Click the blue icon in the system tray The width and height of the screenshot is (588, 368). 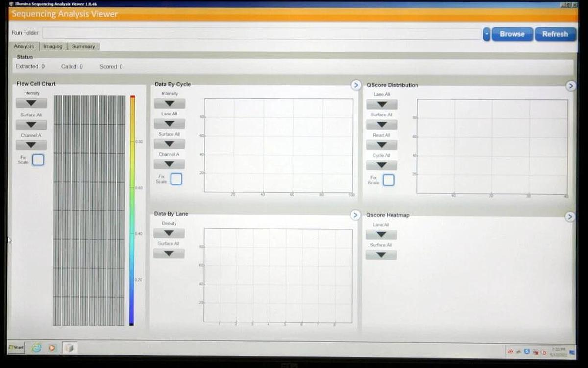[526, 351]
